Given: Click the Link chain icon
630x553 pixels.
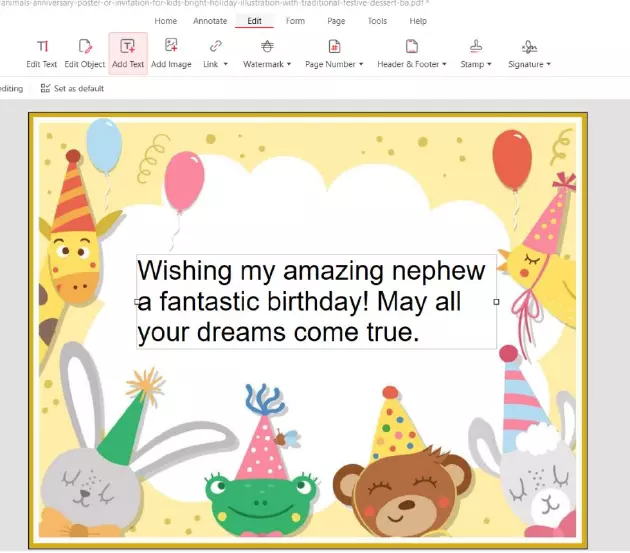Looking at the screenshot, I should (215, 46).
